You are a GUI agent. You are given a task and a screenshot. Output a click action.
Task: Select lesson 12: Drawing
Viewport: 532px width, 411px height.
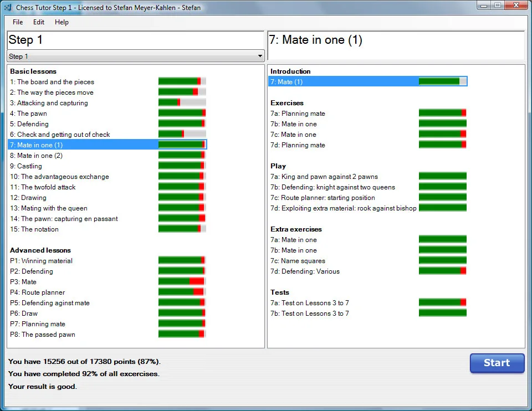[28, 197]
